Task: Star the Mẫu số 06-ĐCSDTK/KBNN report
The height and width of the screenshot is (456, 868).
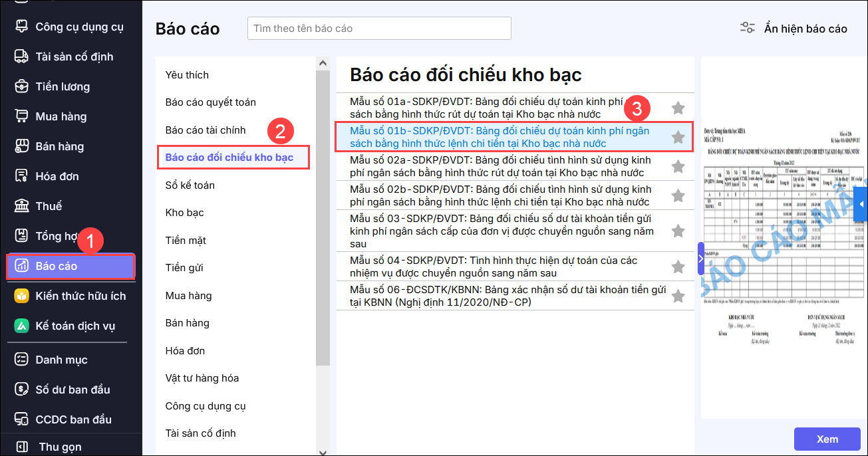Action: pos(677,296)
